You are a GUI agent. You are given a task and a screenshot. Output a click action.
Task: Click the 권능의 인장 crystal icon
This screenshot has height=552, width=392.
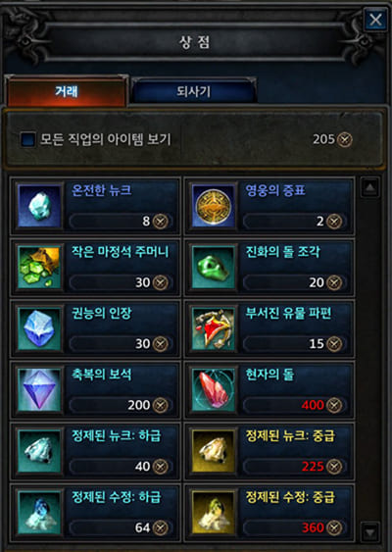click(x=39, y=328)
